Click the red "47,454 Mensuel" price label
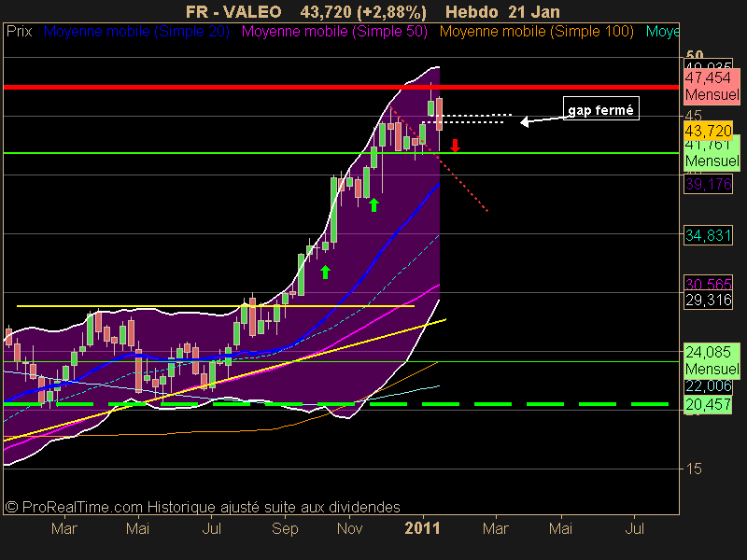This screenshot has width=747, height=560. pyautogui.click(x=712, y=86)
